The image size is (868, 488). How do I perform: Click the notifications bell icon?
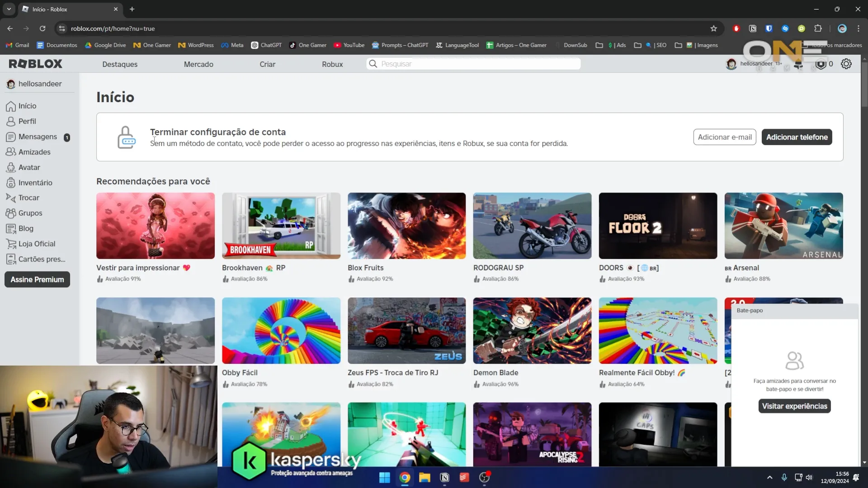tap(799, 64)
